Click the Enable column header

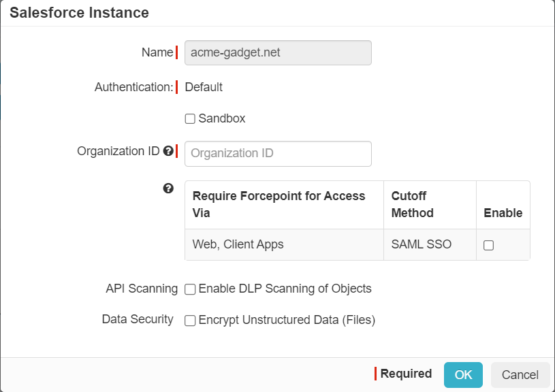503,213
